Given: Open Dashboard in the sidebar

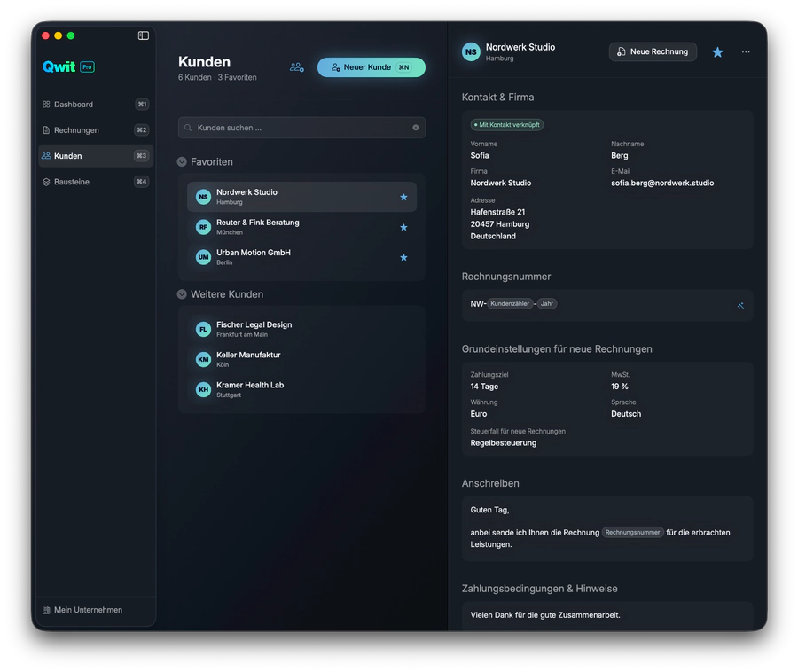Looking at the screenshot, I should [95, 105].
